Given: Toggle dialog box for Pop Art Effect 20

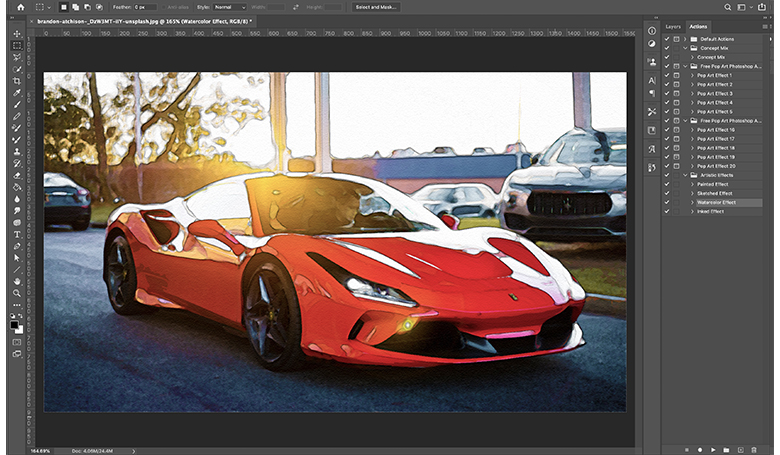Looking at the screenshot, I should click(677, 166).
